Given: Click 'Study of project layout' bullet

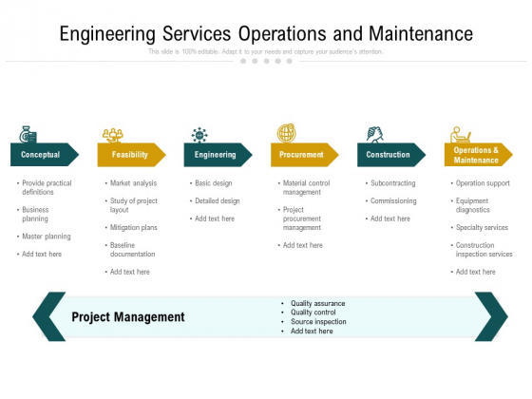Looking at the screenshot, I should point(134,205).
